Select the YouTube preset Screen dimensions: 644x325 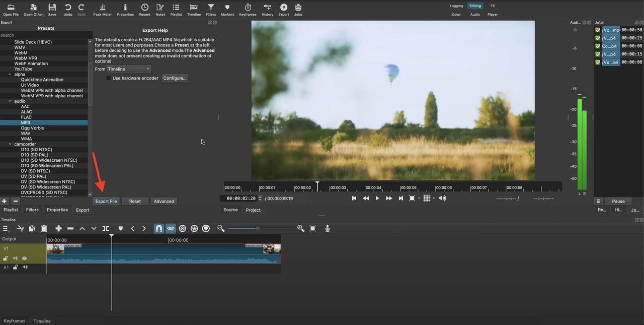pos(23,69)
